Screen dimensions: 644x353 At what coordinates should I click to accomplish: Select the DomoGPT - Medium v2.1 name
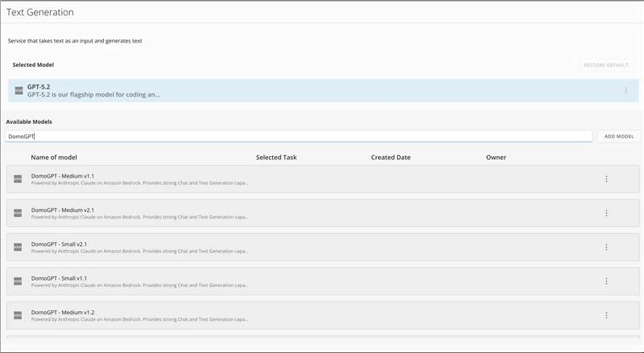tap(63, 210)
